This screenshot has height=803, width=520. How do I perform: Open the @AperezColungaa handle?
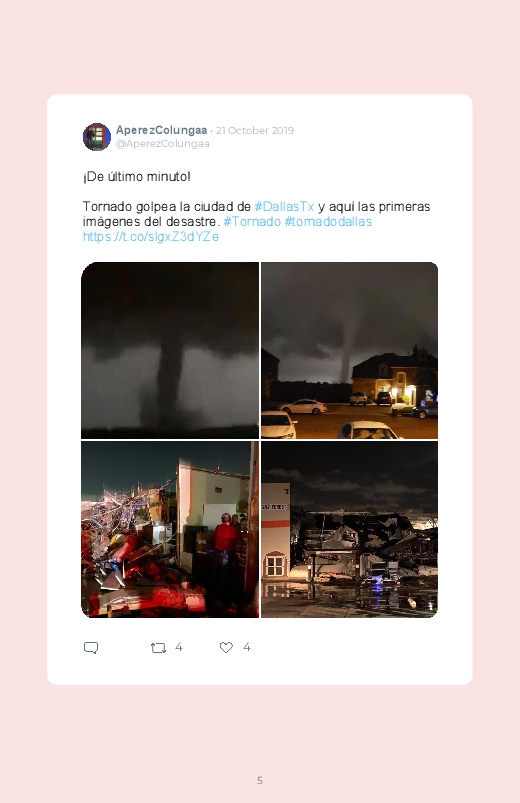(162, 144)
